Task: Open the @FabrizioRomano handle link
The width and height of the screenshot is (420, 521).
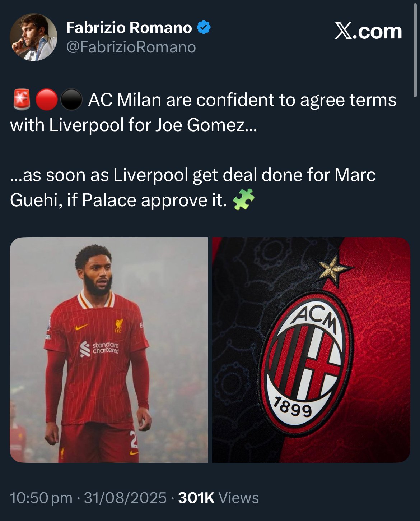Action: (131, 47)
